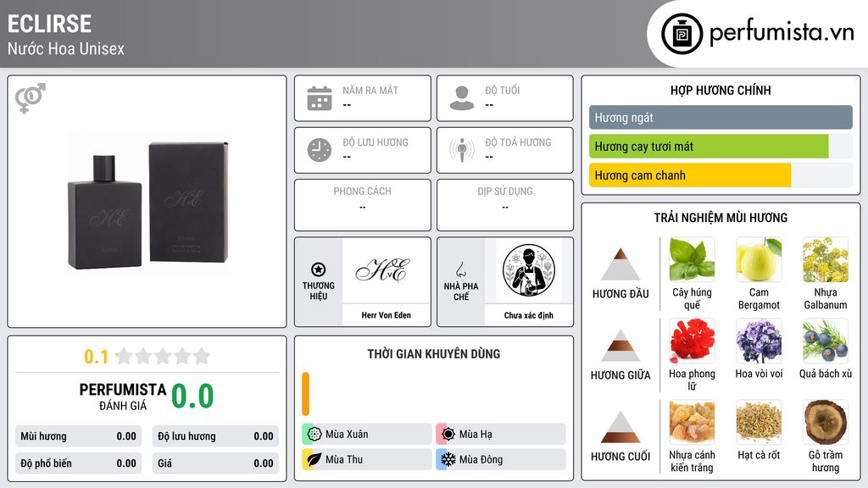Click the Giá score row
Screen dimensions: 868x488
[215, 463]
